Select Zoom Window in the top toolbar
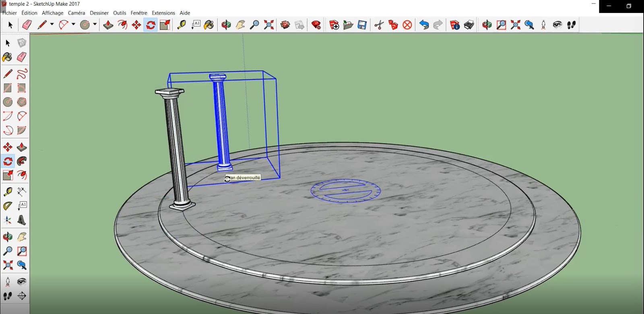Image resolution: width=644 pixels, height=314 pixels. tap(501, 25)
